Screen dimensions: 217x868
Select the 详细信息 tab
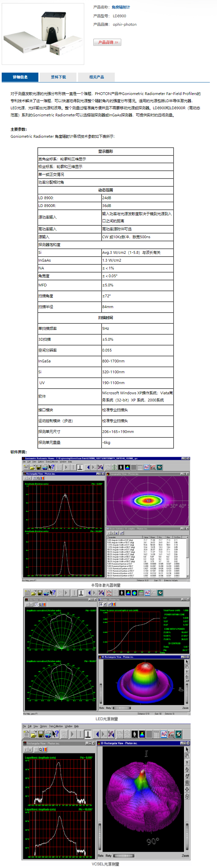coord(20,77)
